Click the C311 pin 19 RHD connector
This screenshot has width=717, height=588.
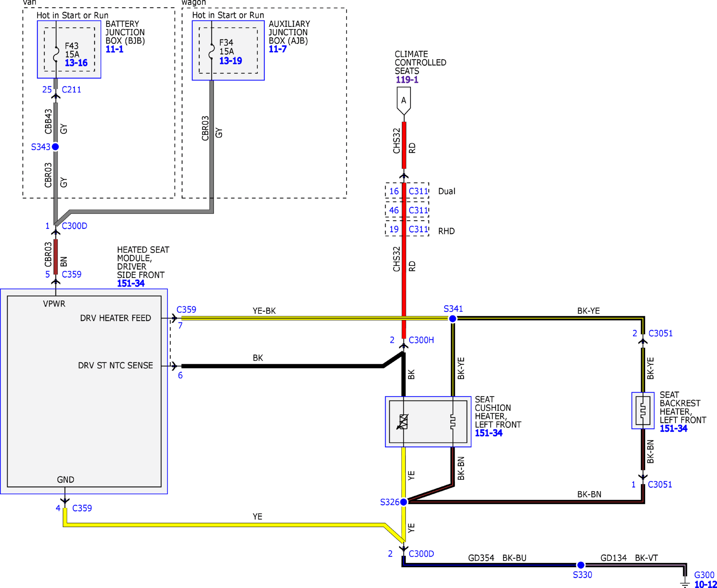coord(407,229)
